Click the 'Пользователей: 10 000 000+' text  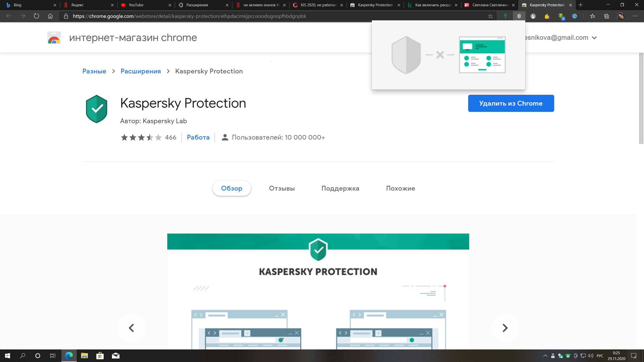pyautogui.click(x=278, y=137)
